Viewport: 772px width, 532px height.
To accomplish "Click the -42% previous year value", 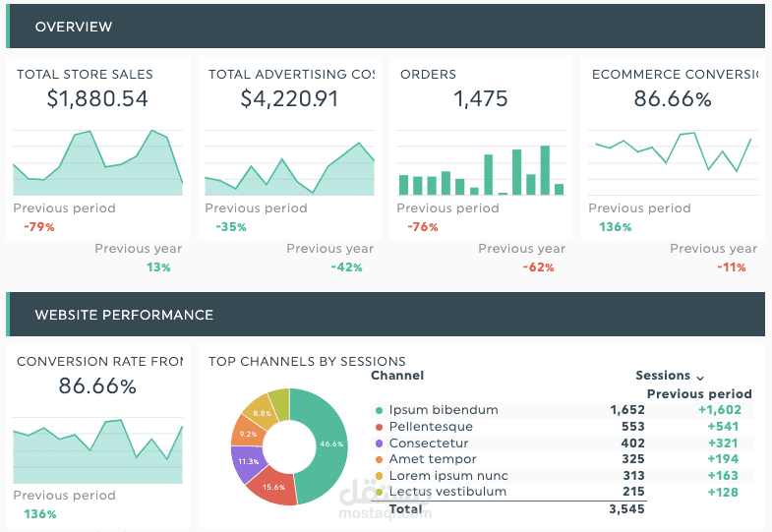I will coord(346,267).
